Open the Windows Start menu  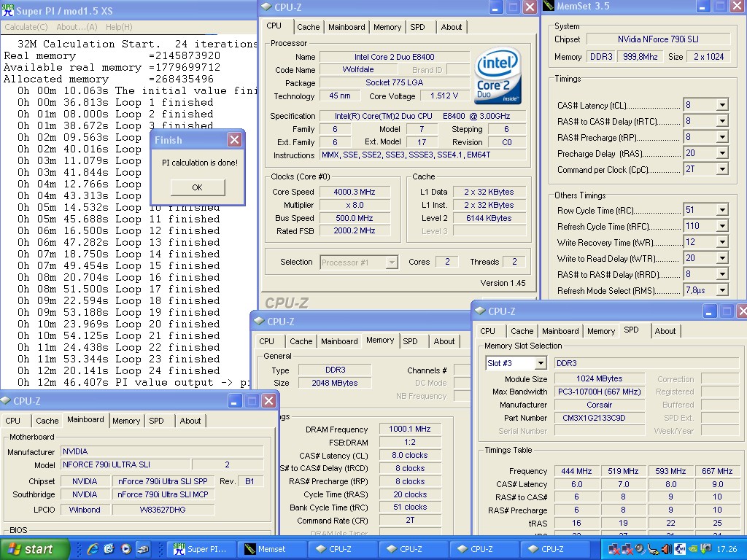click(34, 549)
